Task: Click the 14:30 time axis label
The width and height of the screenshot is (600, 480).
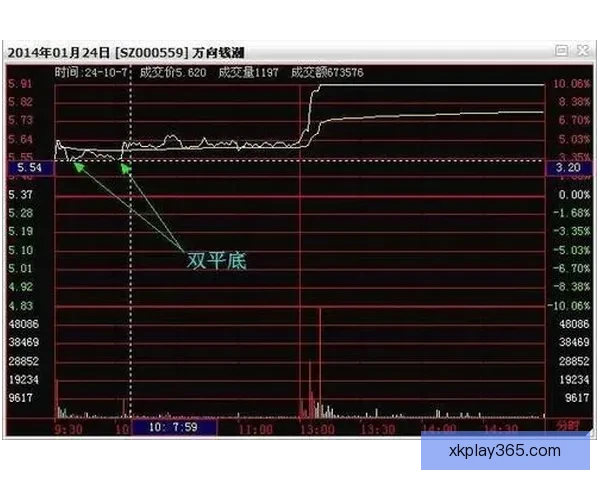Action: point(501,429)
